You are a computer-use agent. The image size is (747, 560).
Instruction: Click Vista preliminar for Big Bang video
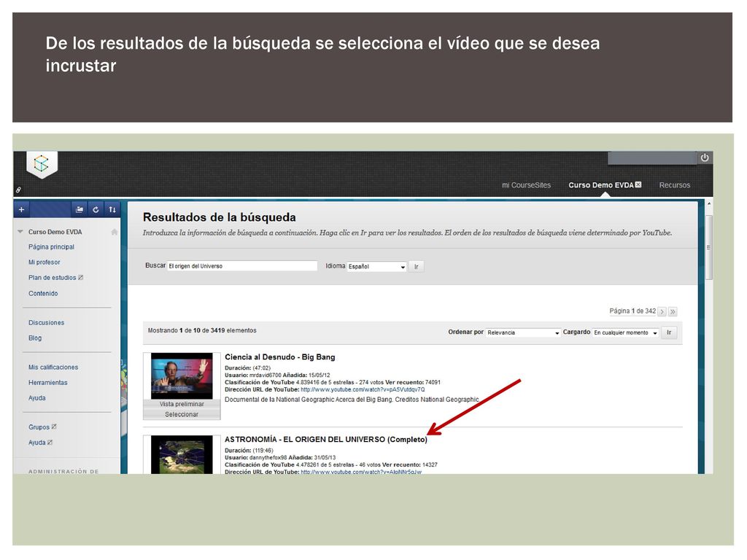[182, 404]
